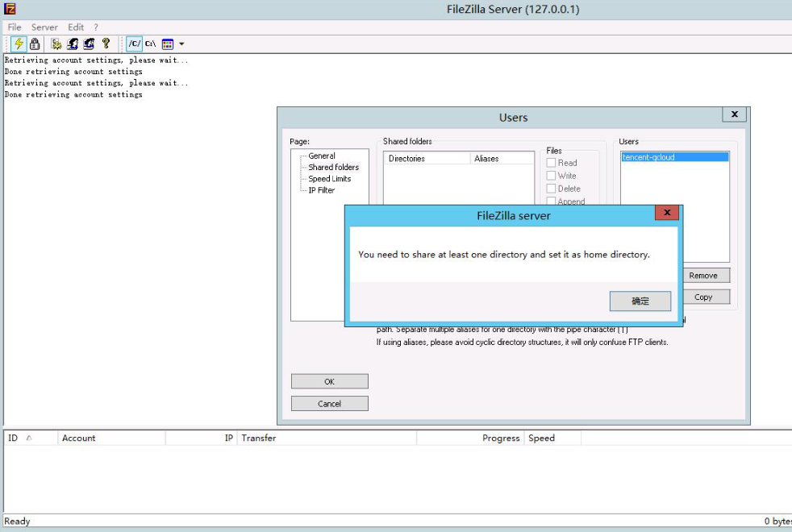Viewport: 792px width, 532px height.
Task: Select Speed Limits page in tree
Action: 329,179
